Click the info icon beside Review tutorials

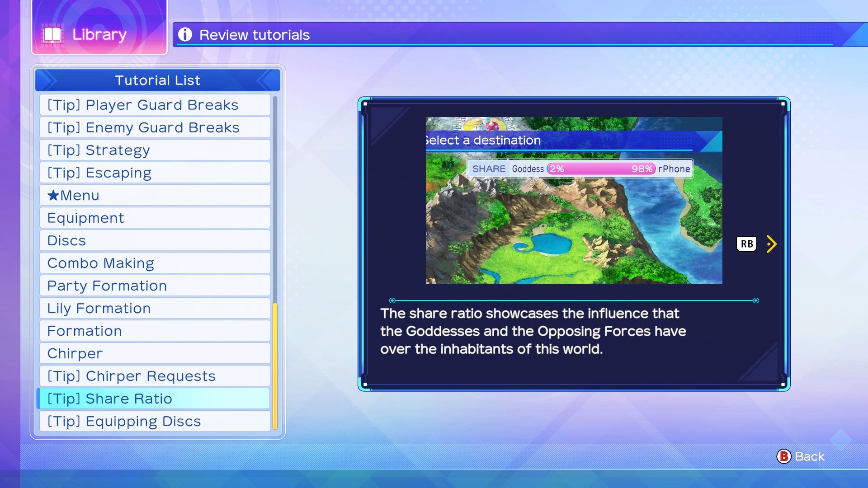185,34
